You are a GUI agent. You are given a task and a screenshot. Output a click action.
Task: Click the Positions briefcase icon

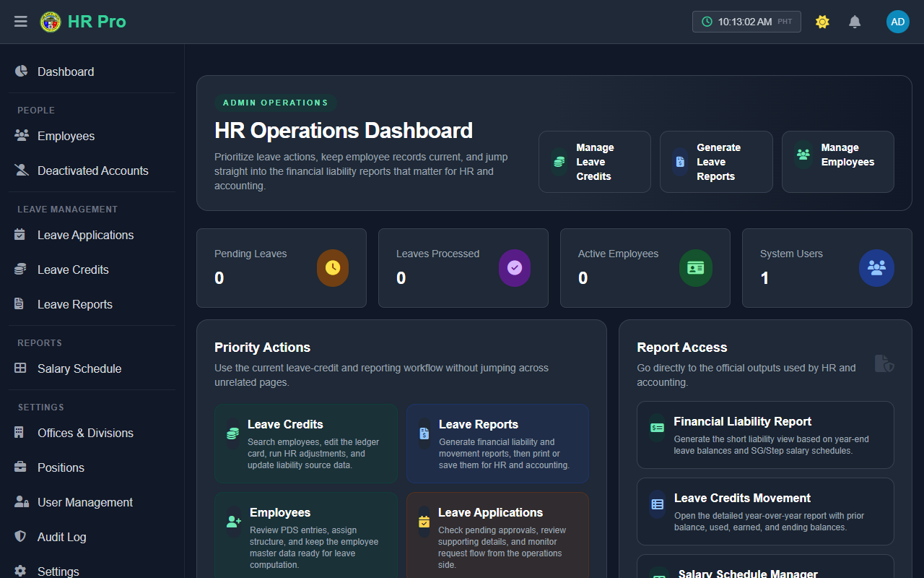click(20, 467)
